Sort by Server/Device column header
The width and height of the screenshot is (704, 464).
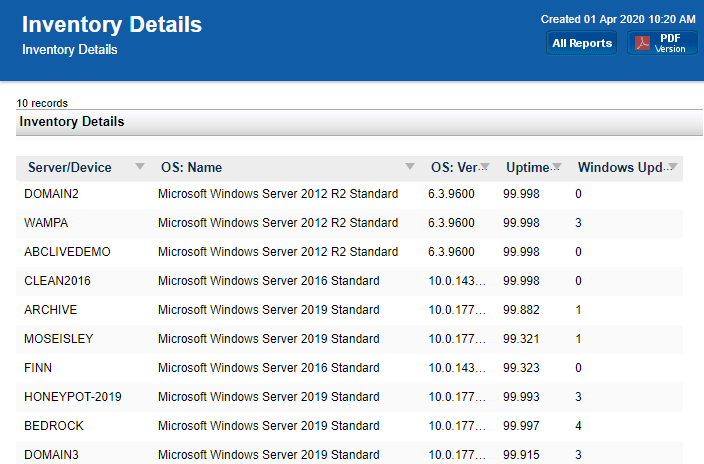click(70, 167)
